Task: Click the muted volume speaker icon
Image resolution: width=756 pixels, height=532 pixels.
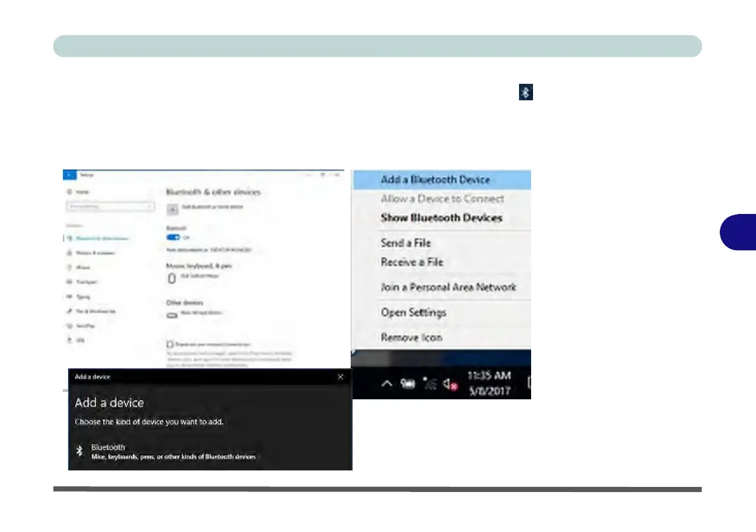Action: 450,383
